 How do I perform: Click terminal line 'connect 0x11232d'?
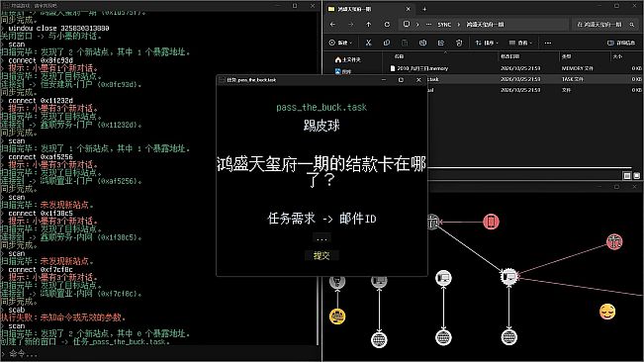(41, 101)
